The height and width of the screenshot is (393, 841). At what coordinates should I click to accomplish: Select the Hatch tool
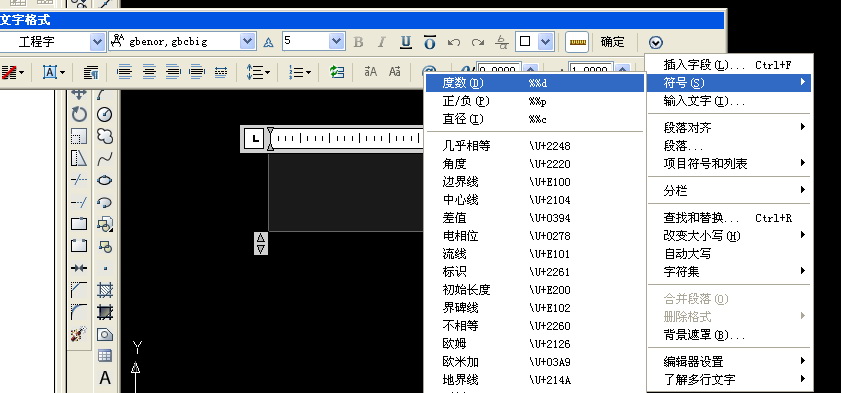pyautogui.click(x=105, y=290)
